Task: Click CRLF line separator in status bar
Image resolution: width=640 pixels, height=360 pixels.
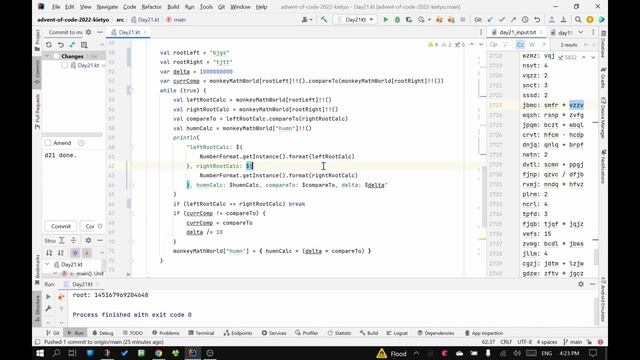Action: [x=506, y=342]
